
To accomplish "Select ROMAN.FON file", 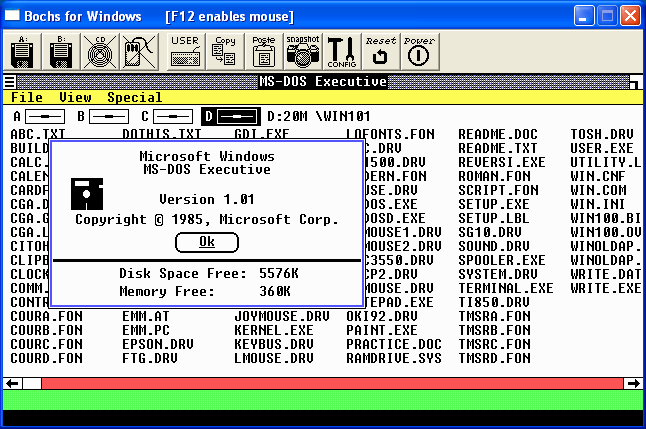I will pos(494,176).
